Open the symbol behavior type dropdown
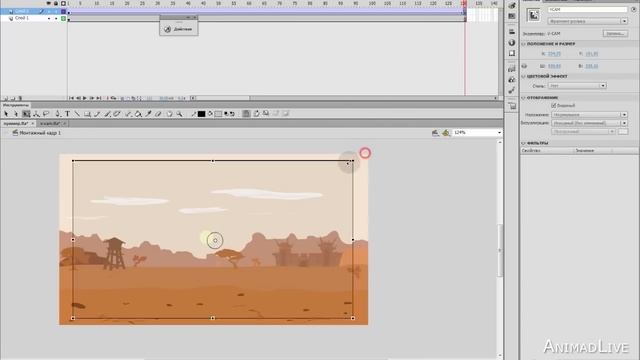The image size is (640, 360). [x=587, y=21]
